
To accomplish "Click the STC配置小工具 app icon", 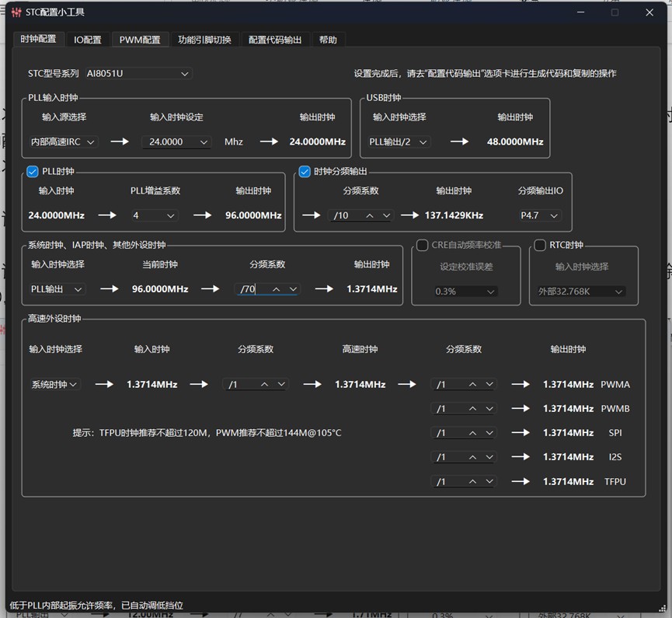I will (x=16, y=12).
